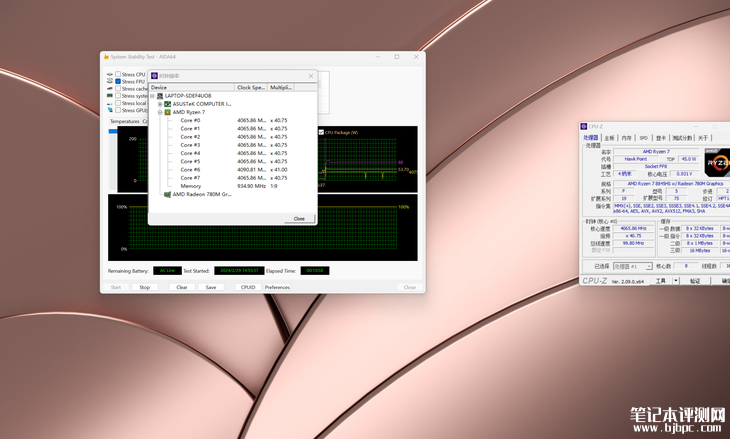Switch to the 主板 tab in CPU-Z
Screen dimensions: 730x439
[x=609, y=138]
